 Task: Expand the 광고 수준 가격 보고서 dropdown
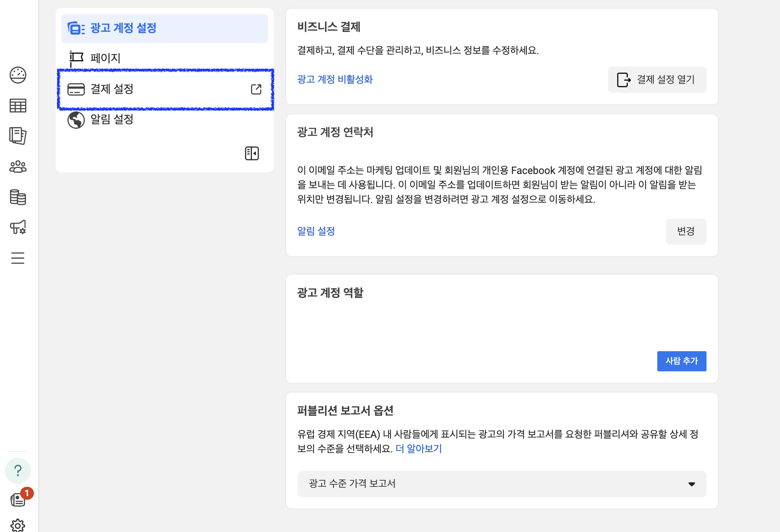click(501, 484)
